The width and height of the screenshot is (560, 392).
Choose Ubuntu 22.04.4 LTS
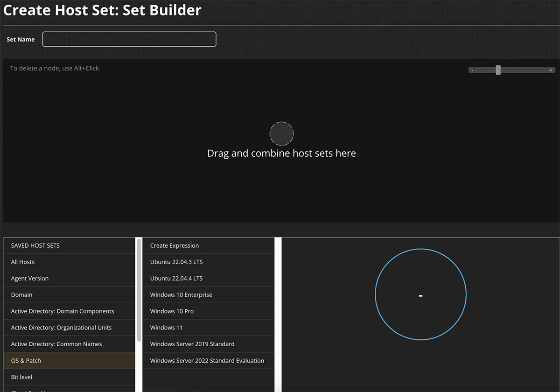pos(209,278)
